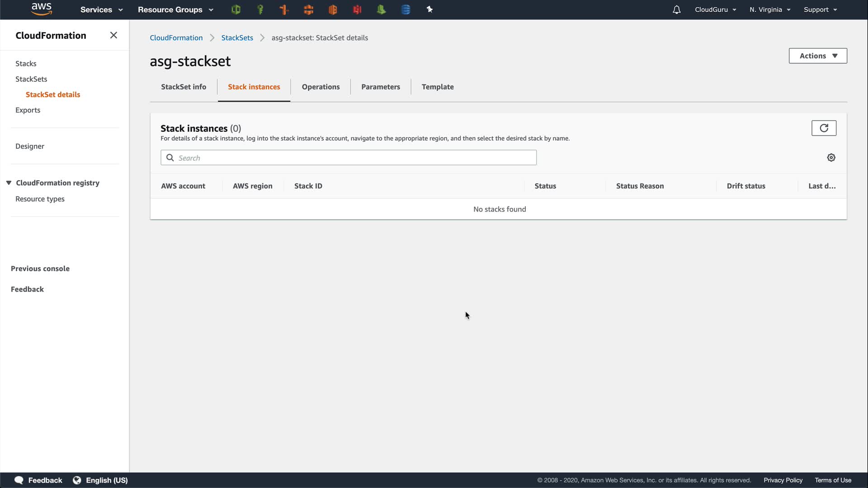Click the blue database shortcut icon
The height and width of the screenshot is (488, 868).
tap(406, 9)
